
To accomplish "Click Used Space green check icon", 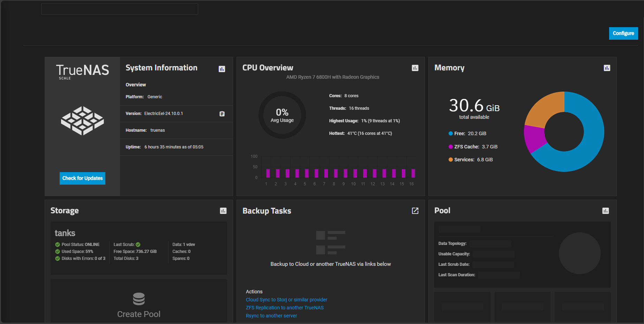I will pyautogui.click(x=58, y=252).
